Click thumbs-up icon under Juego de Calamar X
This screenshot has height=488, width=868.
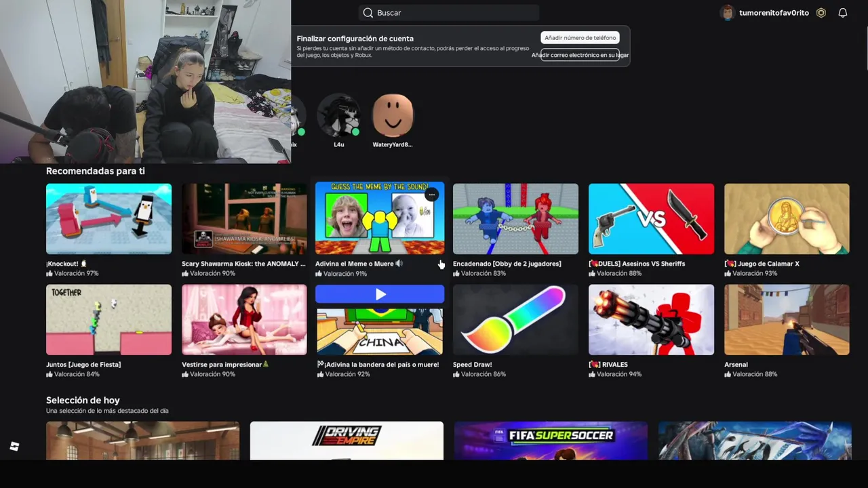click(x=728, y=273)
